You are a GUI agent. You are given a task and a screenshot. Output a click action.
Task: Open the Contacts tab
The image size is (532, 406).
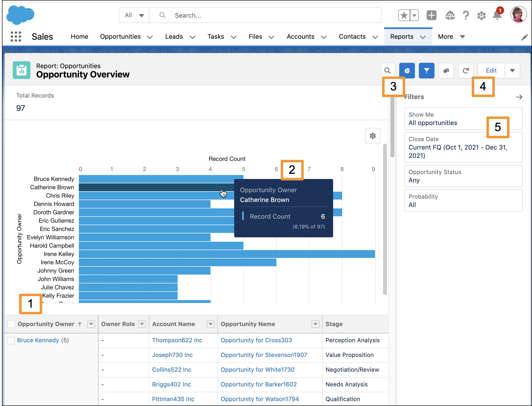[352, 37]
